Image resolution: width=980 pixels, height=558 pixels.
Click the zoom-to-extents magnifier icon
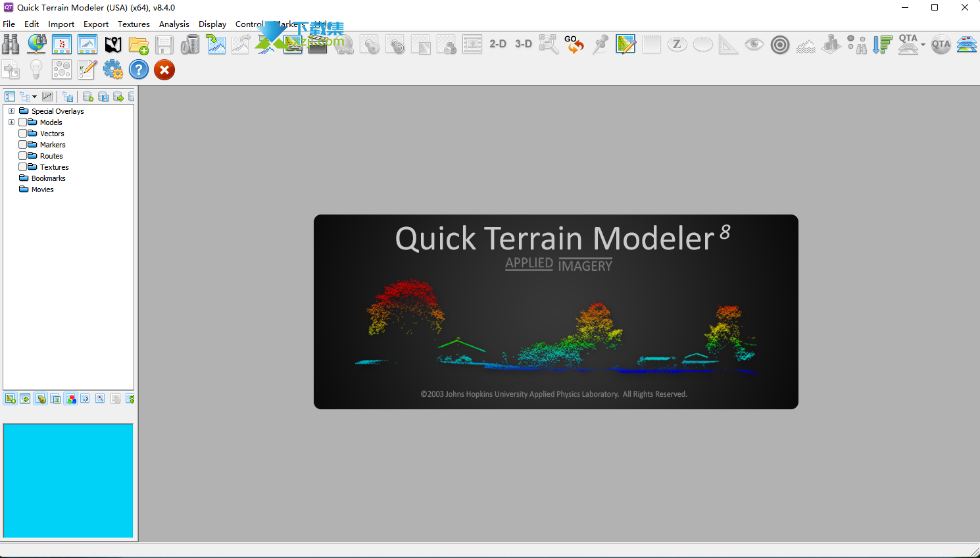click(x=549, y=44)
